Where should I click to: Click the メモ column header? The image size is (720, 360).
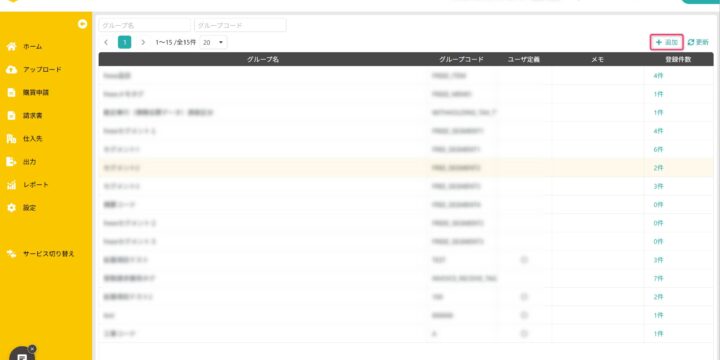click(597, 59)
